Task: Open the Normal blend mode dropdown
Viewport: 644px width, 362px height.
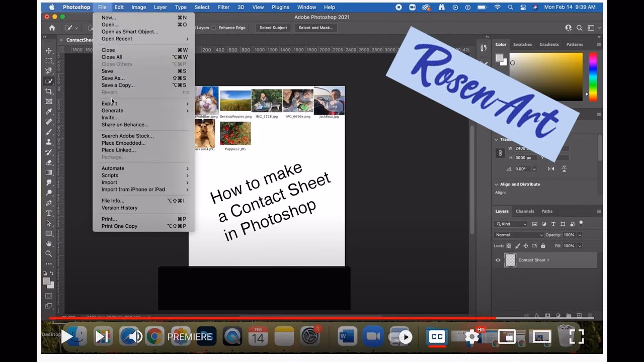Action: (519, 235)
